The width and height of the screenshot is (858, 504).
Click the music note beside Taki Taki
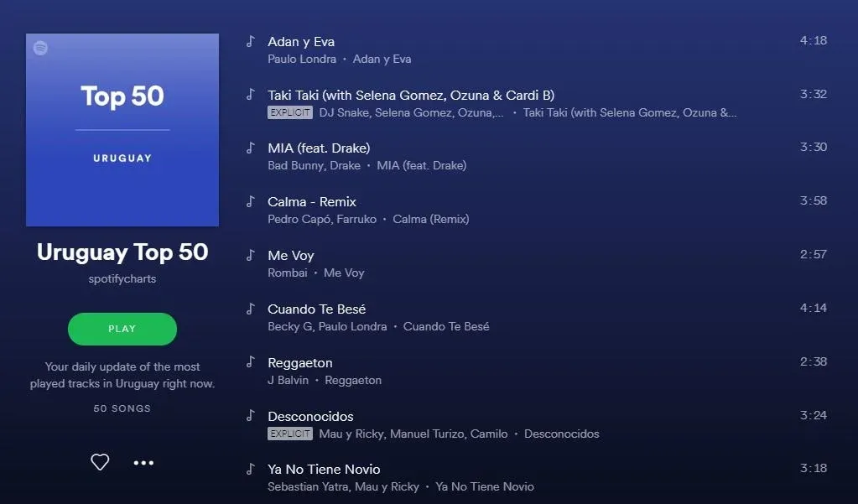(251, 94)
